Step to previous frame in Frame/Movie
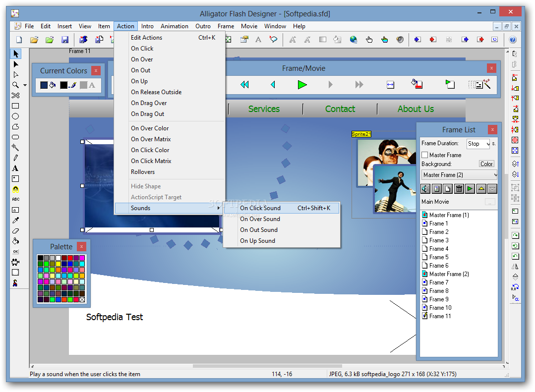The height and width of the screenshot is (392, 535). click(x=273, y=85)
